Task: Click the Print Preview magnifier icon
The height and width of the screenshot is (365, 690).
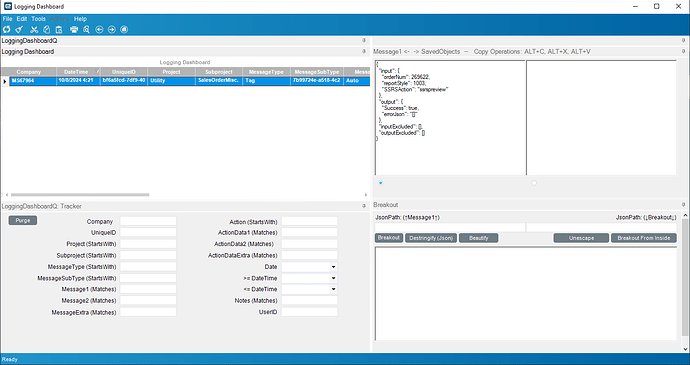Action: click(86, 29)
